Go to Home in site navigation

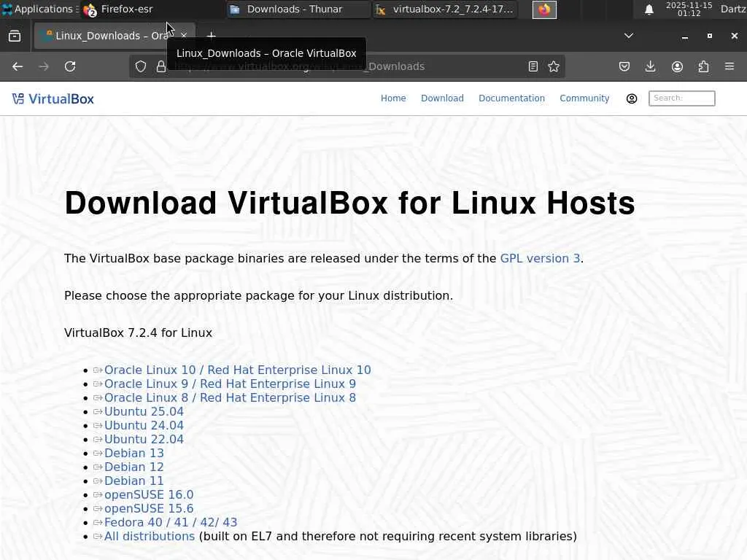(x=393, y=98)
